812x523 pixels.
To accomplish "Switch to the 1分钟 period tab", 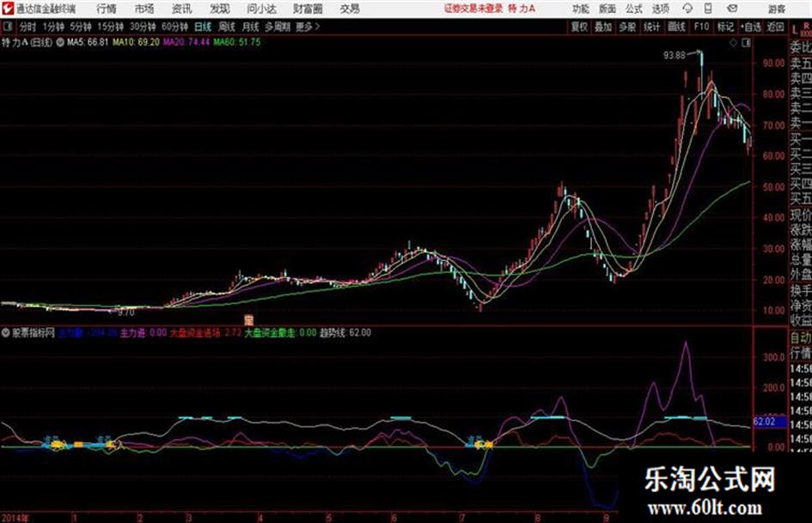I will coord(52,27).
